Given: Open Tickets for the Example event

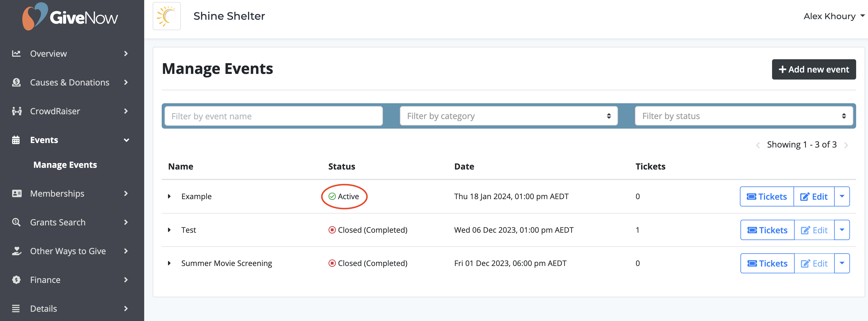Looking at the screenshot, I should pos(767,196).
